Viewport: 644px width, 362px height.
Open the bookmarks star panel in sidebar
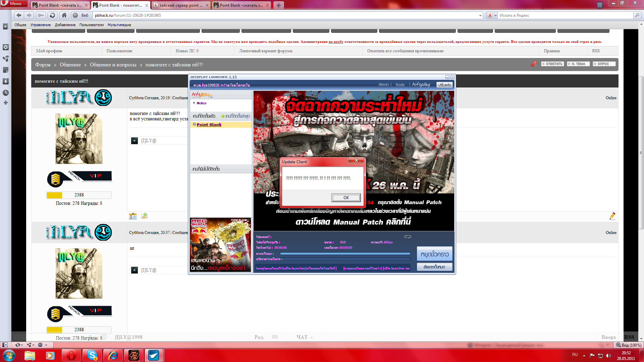(5, 26)
